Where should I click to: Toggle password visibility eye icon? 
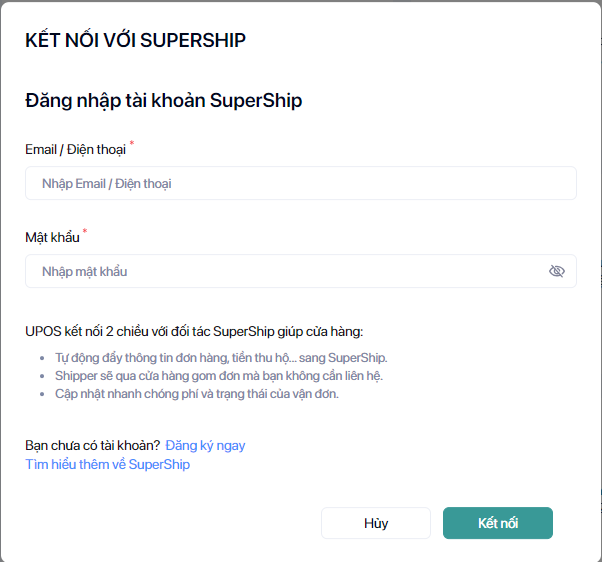click(x=557, y=271)
